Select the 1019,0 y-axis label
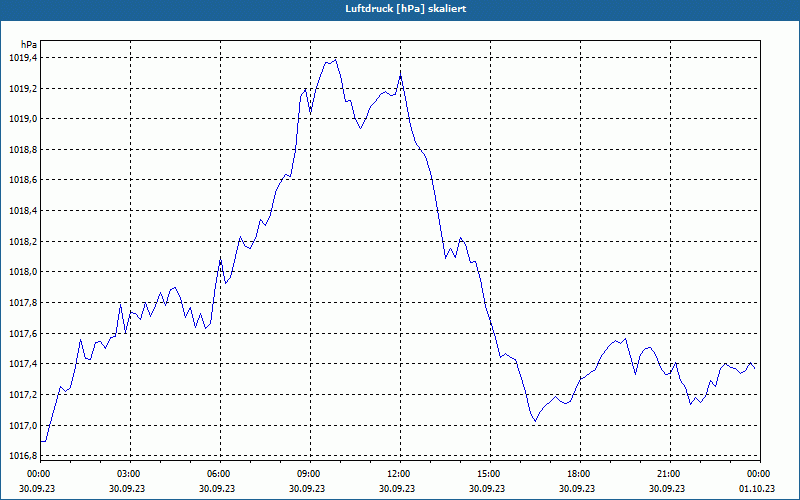This screenshot has width=800, height=500. tap(23, 119)
